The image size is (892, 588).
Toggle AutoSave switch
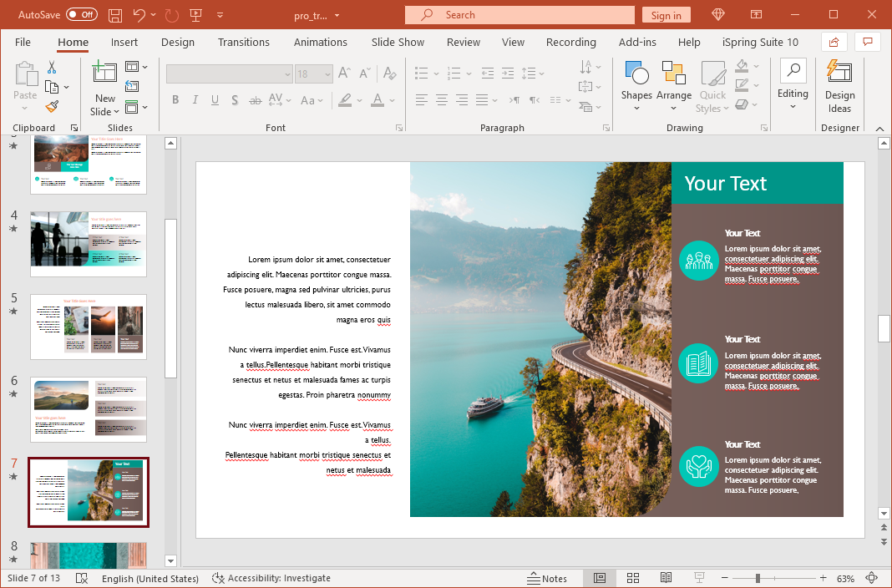point(81,15)
